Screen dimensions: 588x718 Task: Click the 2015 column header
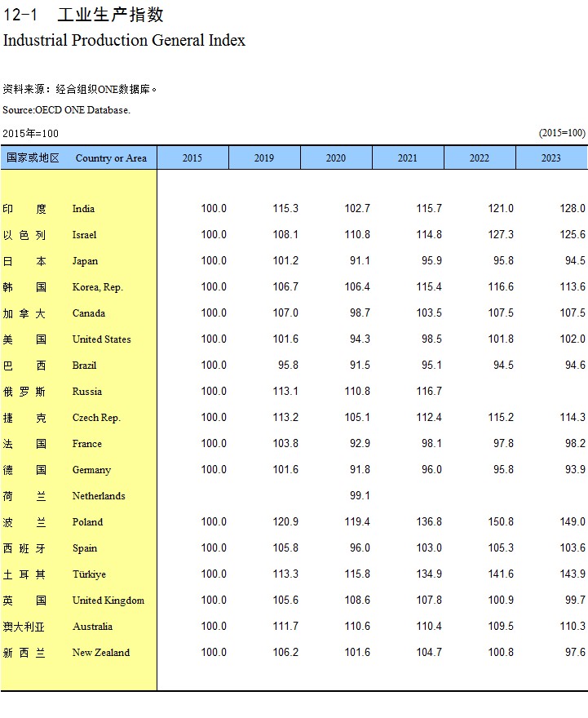coord(192,158)
